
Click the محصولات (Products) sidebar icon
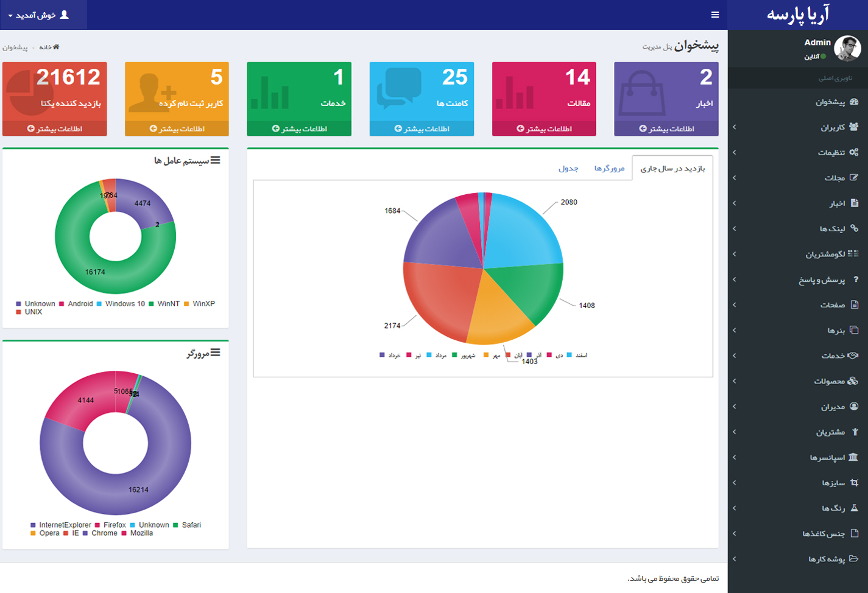pyautogui.click(x=853, y=381)
